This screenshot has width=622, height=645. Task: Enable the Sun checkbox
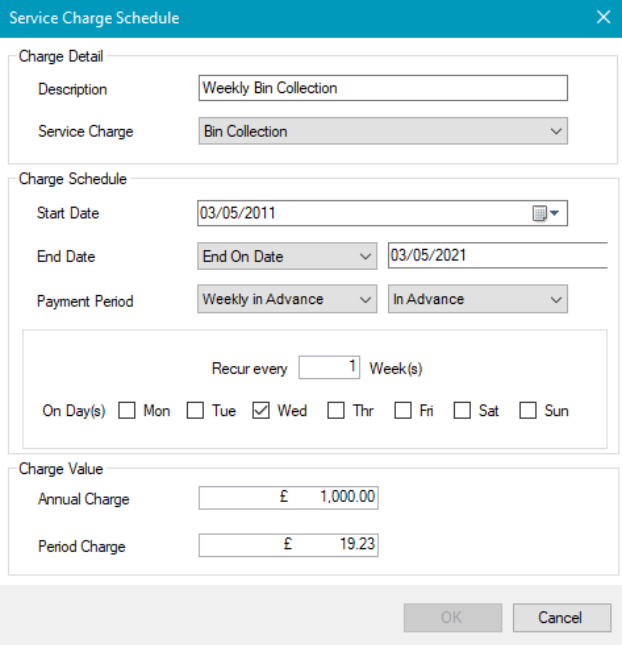click(528, 410)
